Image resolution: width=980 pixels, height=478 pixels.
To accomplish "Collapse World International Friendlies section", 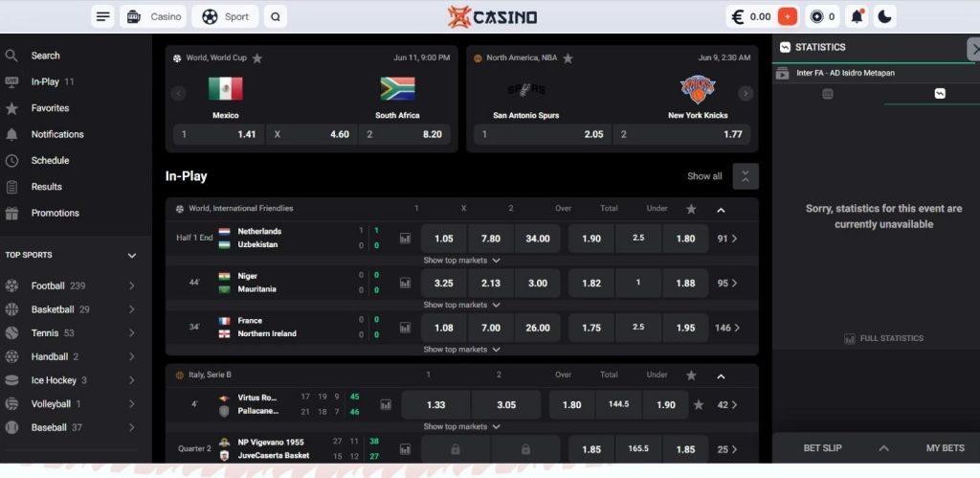I will 721,210.
